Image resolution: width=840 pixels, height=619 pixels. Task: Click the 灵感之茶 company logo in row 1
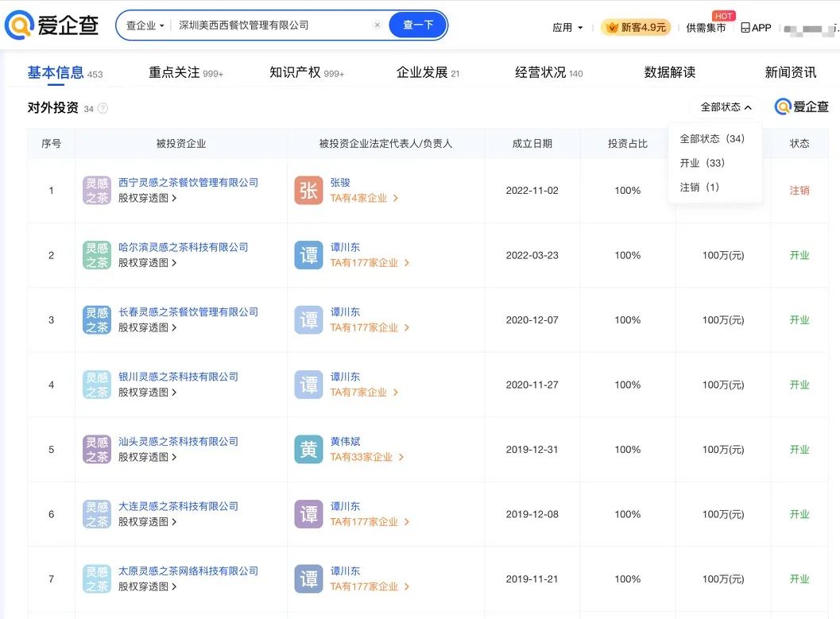pos(95,191)
